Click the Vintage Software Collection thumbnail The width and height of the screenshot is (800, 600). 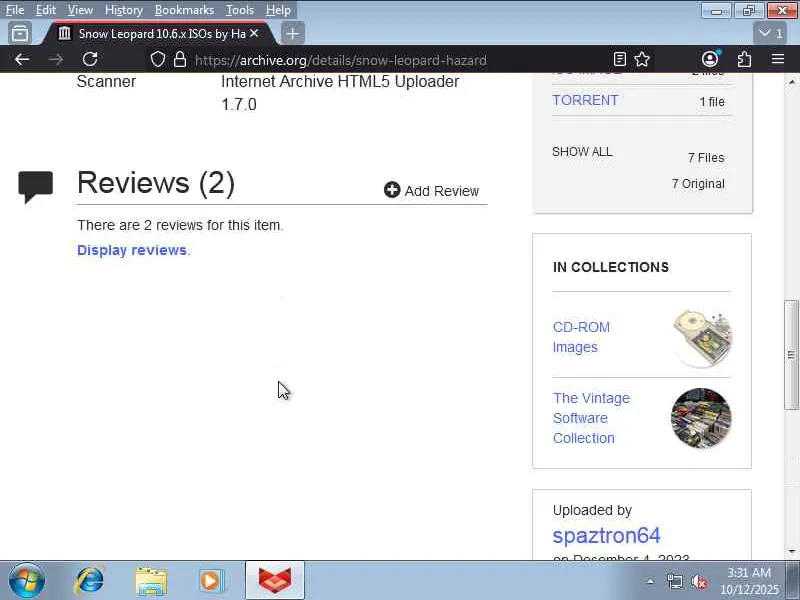(x=701, y=418)
